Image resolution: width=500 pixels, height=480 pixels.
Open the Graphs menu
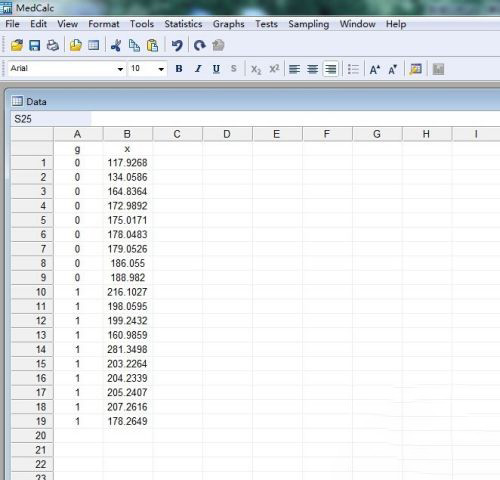click(229, 24)
